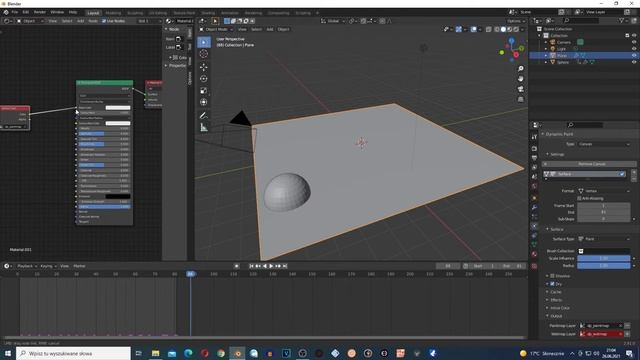
Task: Open the Output properties tab icon
Action: (534, 158)
